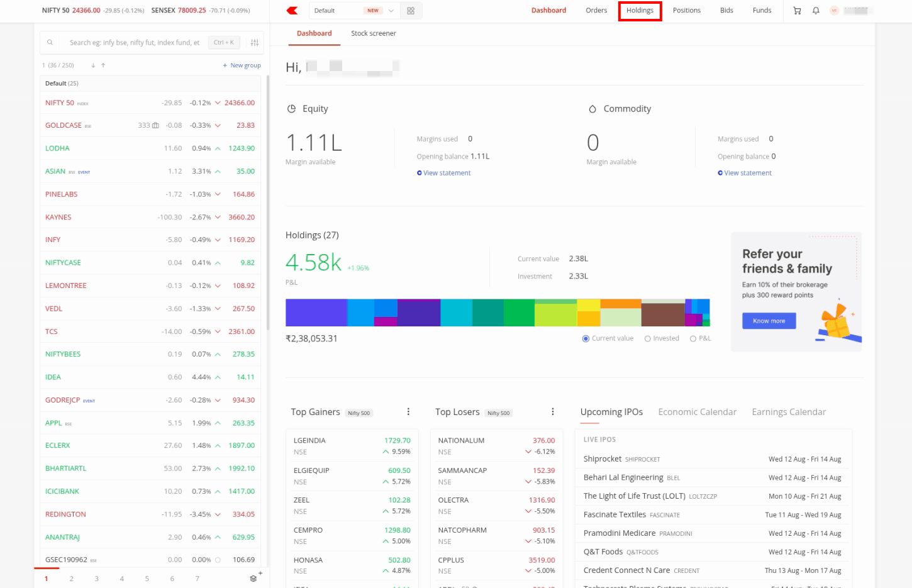
Task: Click the lime green holdings chart segment
Action: click(555, 315)
